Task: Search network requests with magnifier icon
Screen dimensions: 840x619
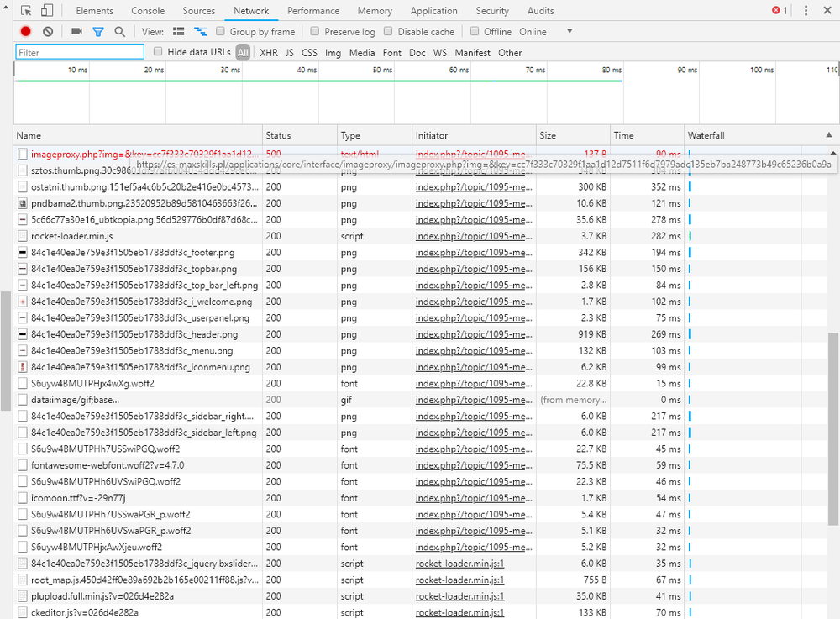Action: coord(120,30)
